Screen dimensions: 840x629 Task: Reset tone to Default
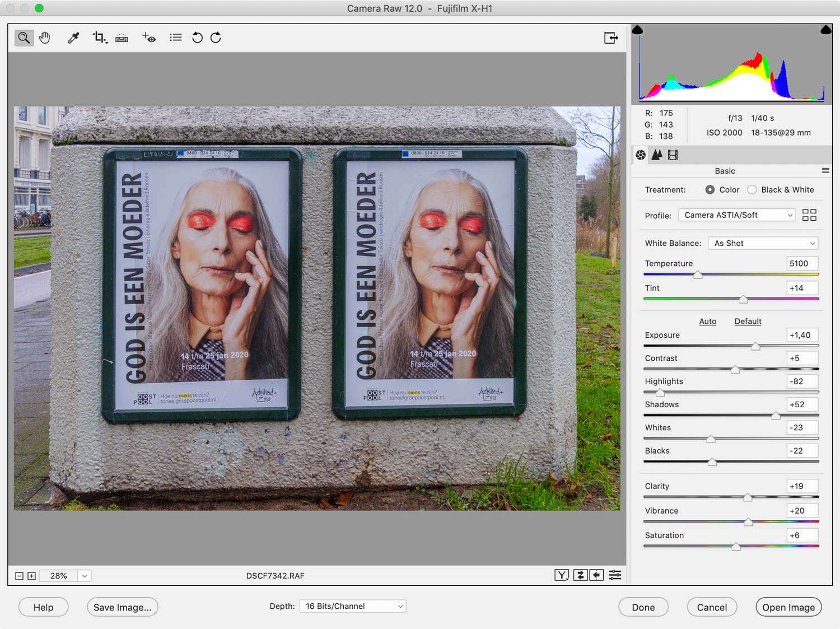[x=748, y=322]
